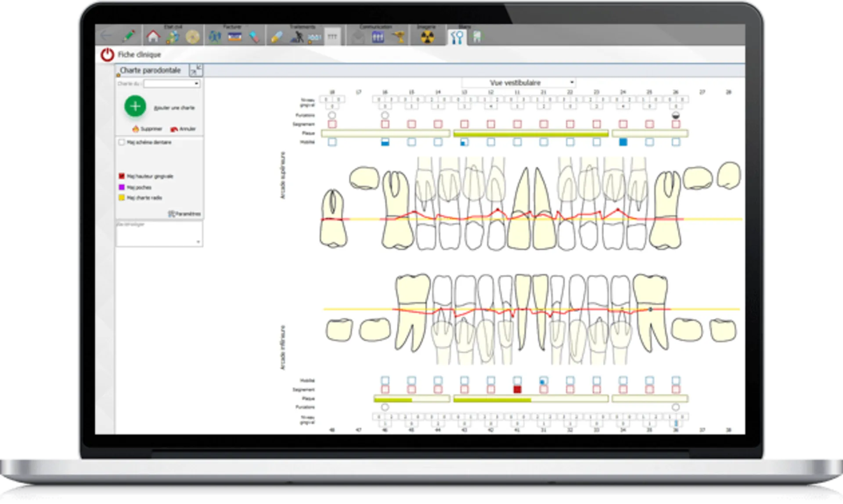
Task: Select the eraser icon in Facturer group
Action: click(x=255, y=37)
